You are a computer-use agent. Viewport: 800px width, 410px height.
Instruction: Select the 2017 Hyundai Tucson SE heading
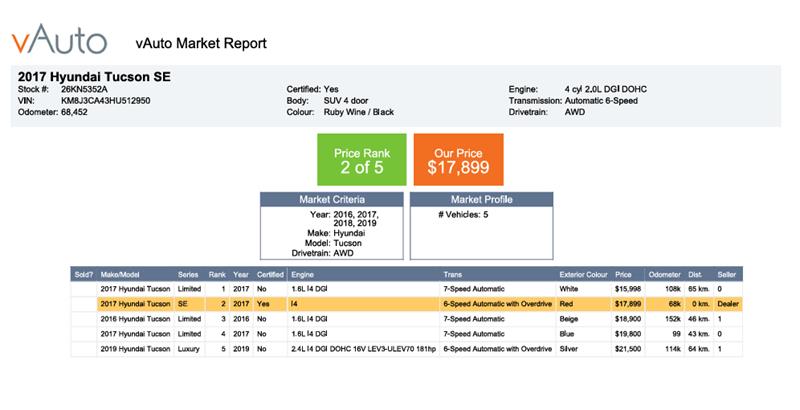(94, 77)
